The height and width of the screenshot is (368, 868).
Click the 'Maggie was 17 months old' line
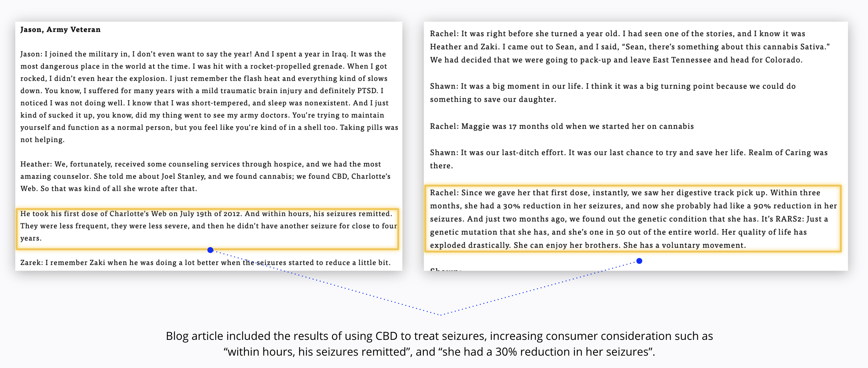562,126
